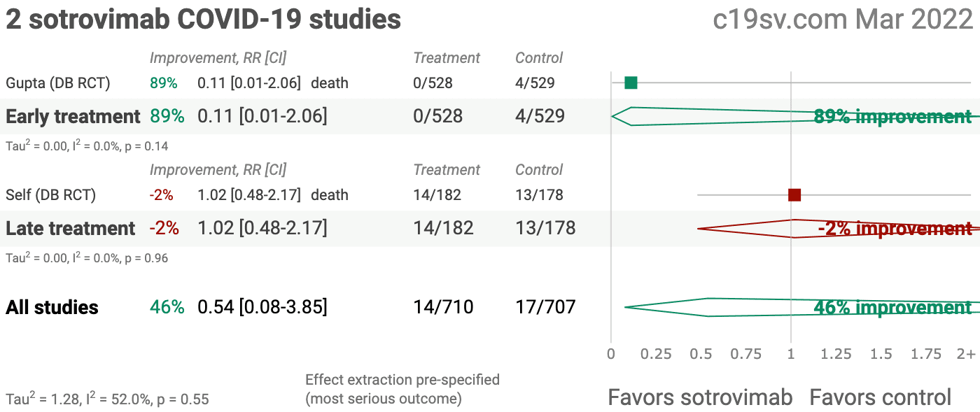
Task: Click the red Self study square marker
Action: pos(794,194)
